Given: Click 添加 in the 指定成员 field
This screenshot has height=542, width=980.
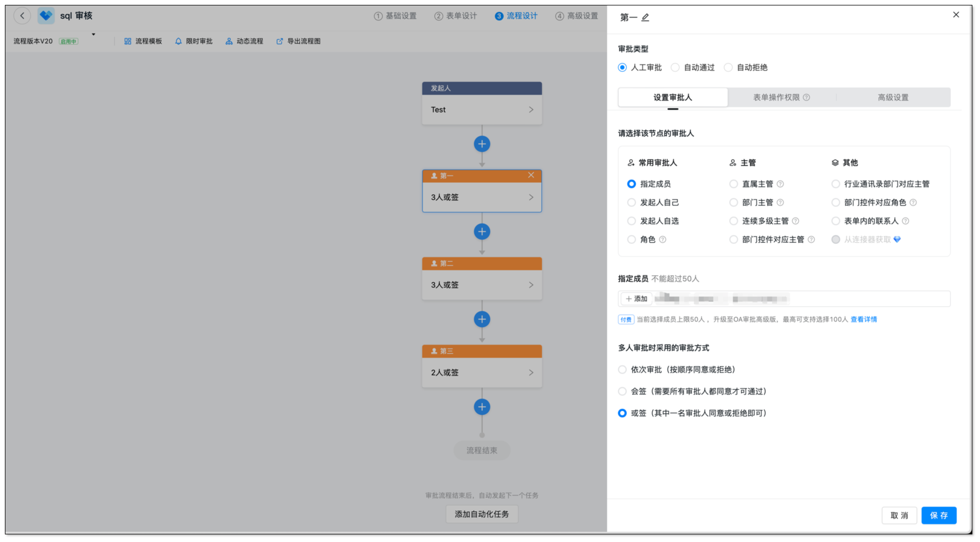Looking at the screenshot, I should (637, 299).
